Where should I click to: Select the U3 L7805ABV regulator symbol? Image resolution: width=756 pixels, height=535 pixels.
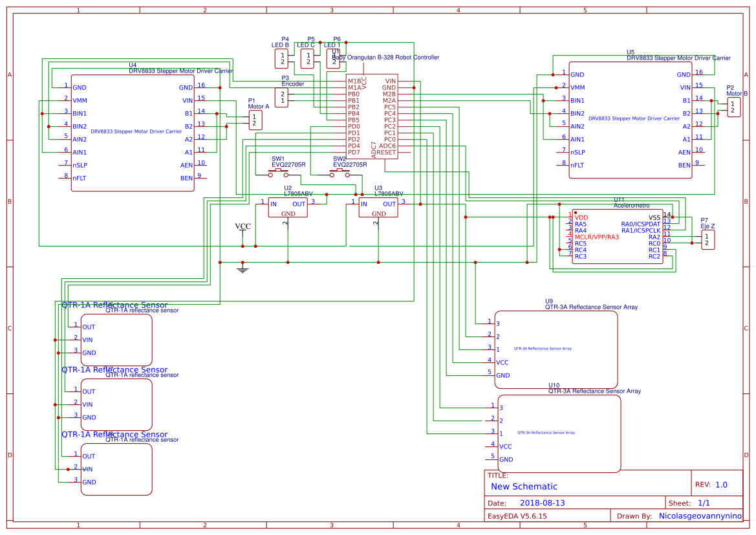pyautogui.click(x=378, y=207)
